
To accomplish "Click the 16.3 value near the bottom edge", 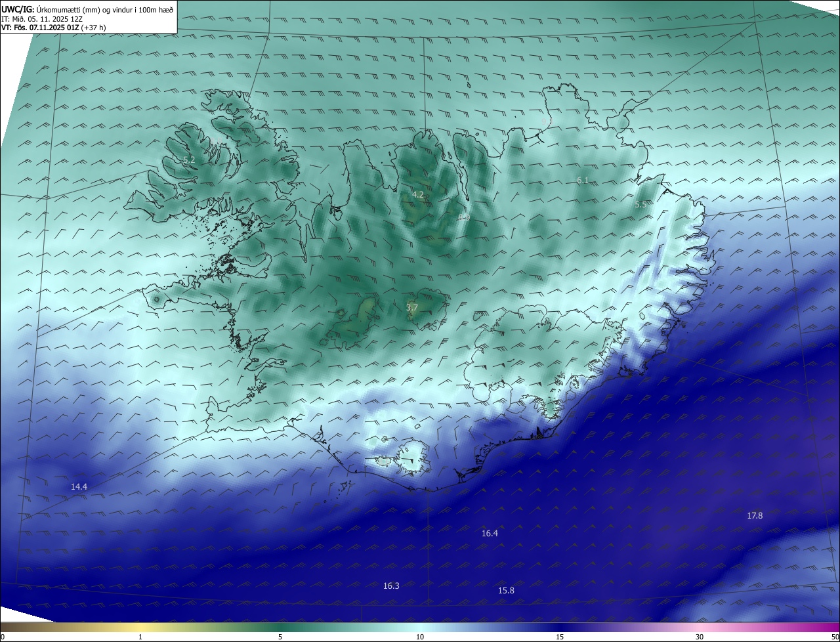I will pos(391,586).
